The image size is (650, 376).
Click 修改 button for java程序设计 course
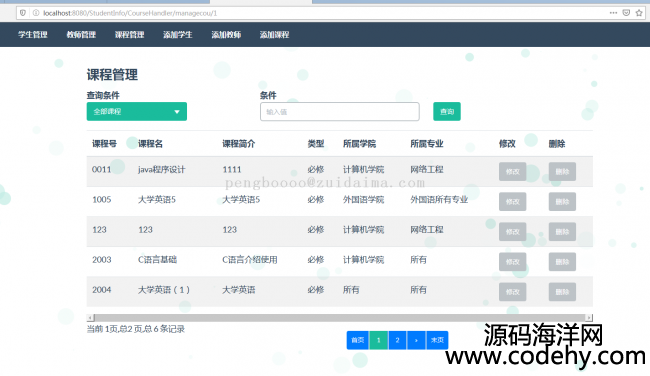click(512, 172)
